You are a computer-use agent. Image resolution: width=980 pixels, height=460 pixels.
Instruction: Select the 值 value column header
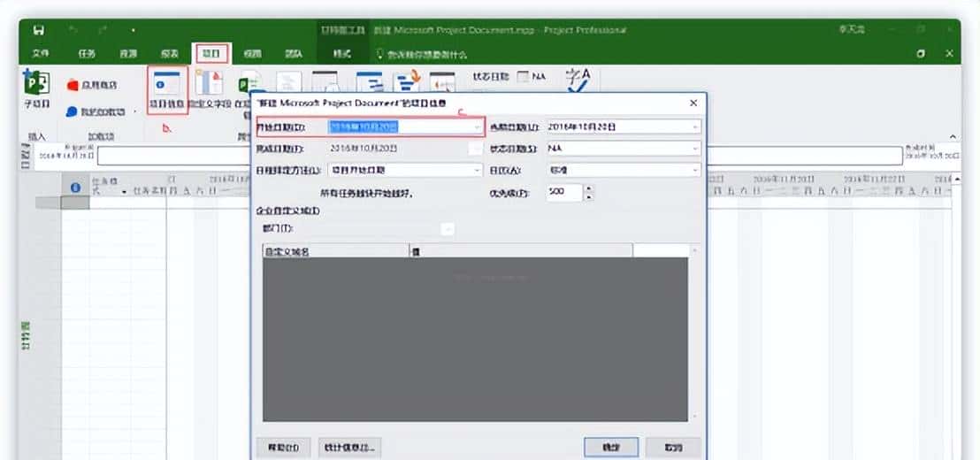coord(521,251)
